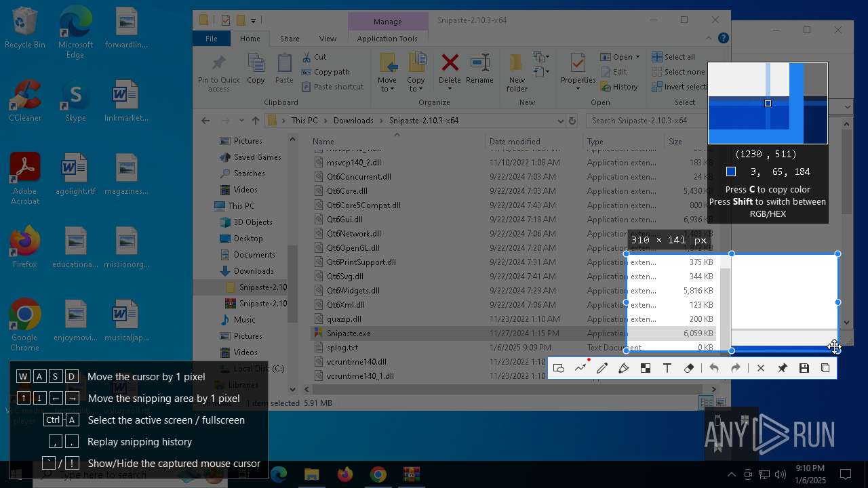Switch to the View ribbon tab
Screen dimensions: 868x488
click(328, 39)
